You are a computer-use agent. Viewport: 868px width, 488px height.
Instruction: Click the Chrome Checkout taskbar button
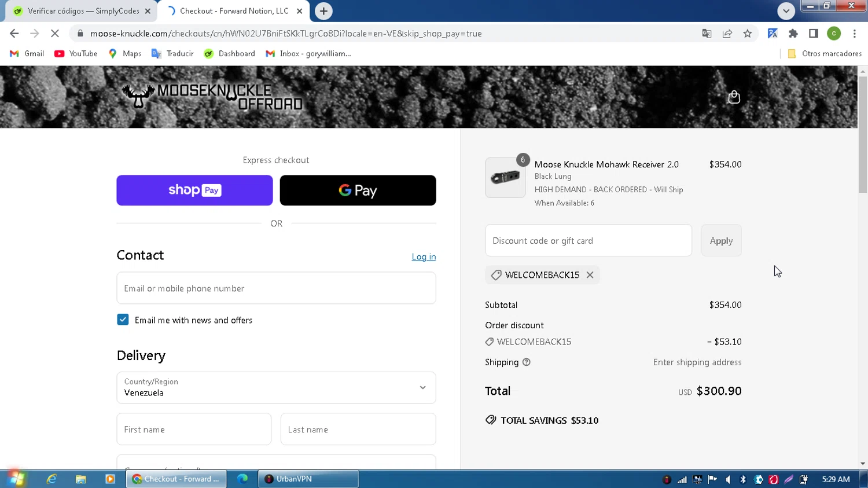pyautogui.click(x=176, y=479)
